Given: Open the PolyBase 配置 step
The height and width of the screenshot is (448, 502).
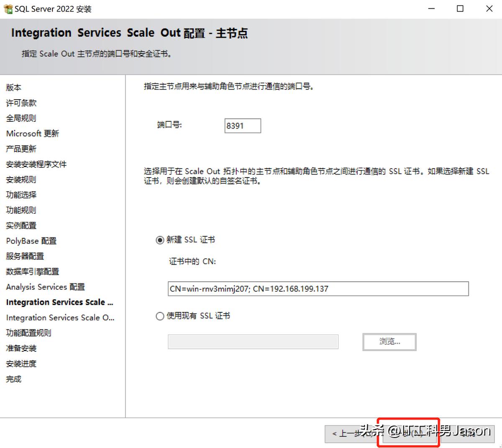Looking at the screenshot, I should (31, 241).
